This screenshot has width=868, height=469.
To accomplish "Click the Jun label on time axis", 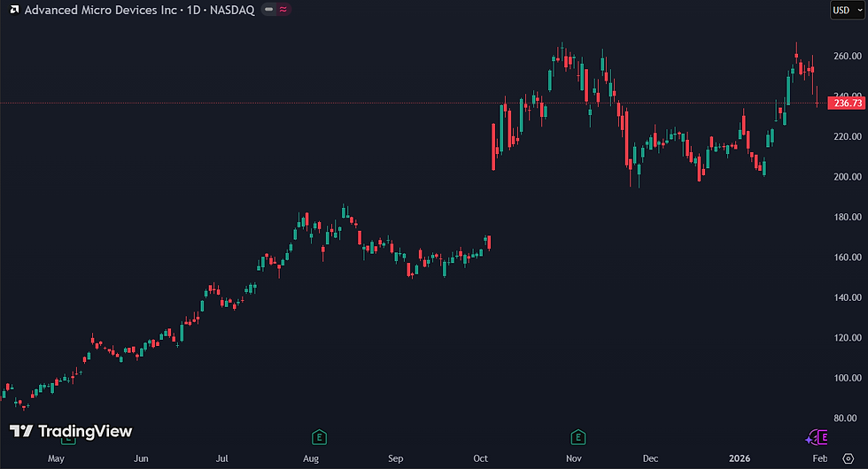I will tap(141, 458).
